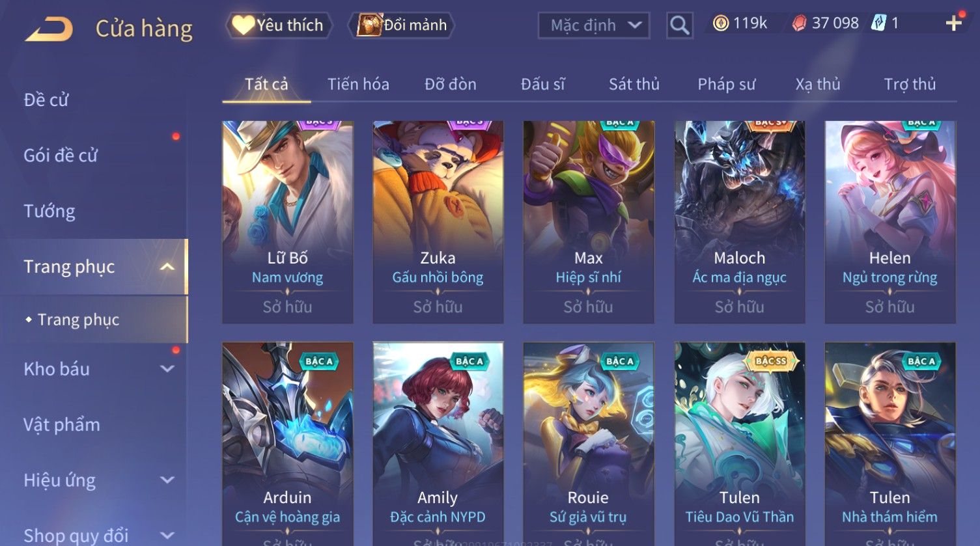The width and height of the screenshot is (980, 546).
Task: Select the Maloch Ác ma địa ngục skin
Action: pyautogui.click(x=739, y=222)
